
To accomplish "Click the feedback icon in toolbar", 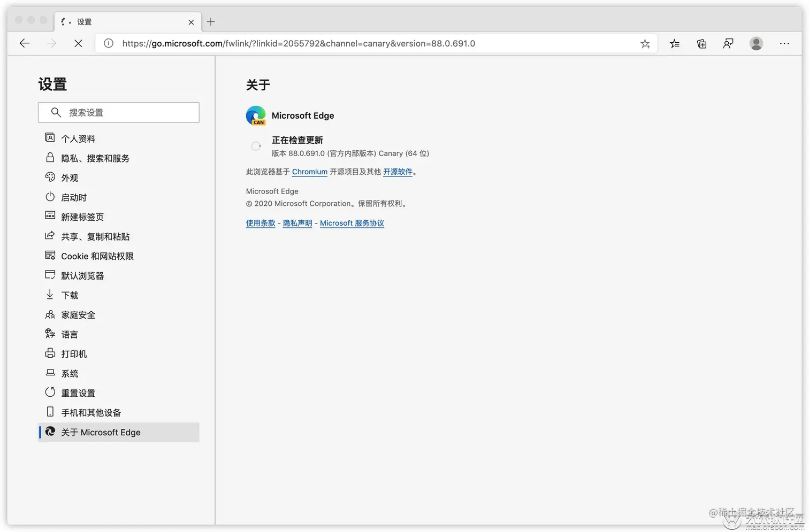I will (728, 44).
